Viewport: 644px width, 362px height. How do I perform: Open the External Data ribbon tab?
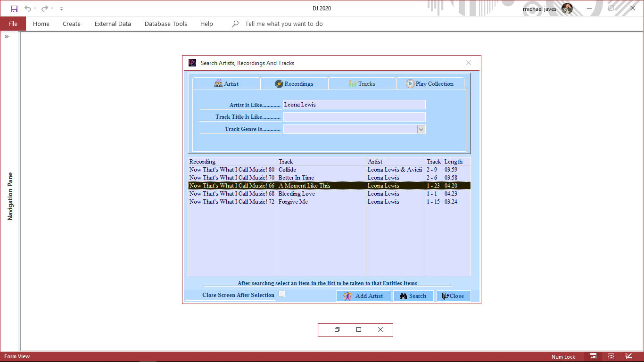tap(113, 24)
